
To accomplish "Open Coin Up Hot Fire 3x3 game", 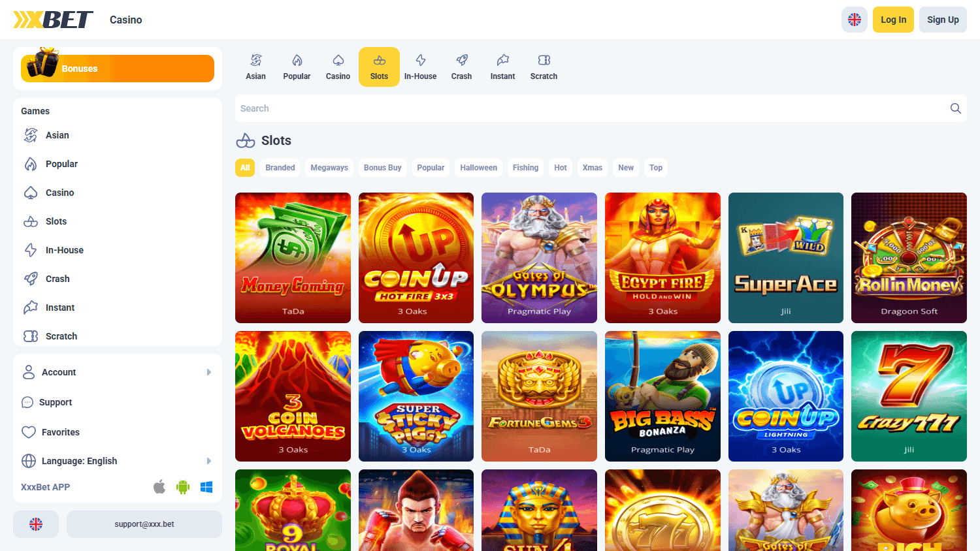I will (x=416, y=258).
